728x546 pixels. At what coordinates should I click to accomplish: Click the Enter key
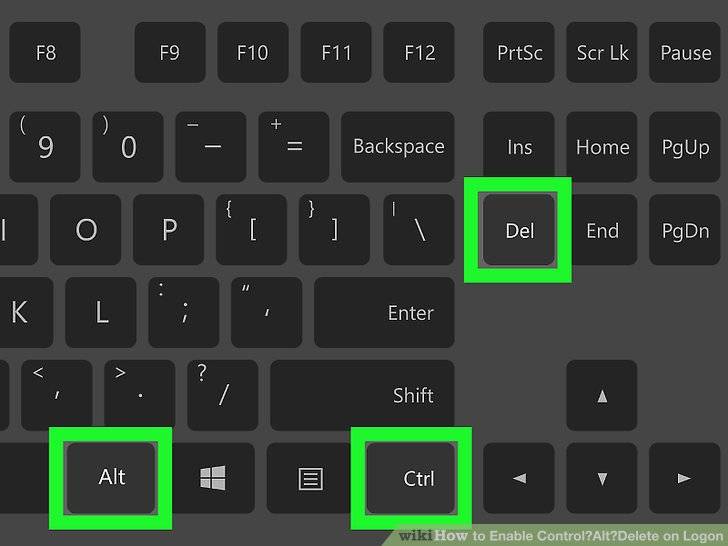[x=384, y=312]
